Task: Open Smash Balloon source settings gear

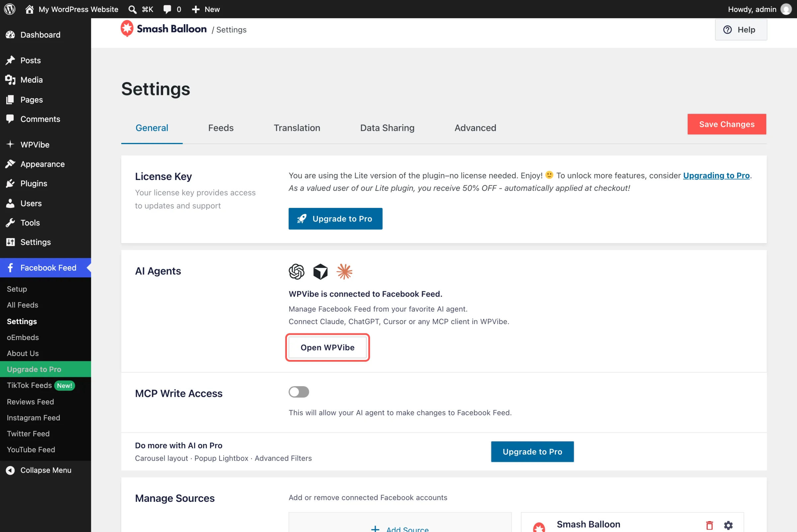Action: coord(728,525)
